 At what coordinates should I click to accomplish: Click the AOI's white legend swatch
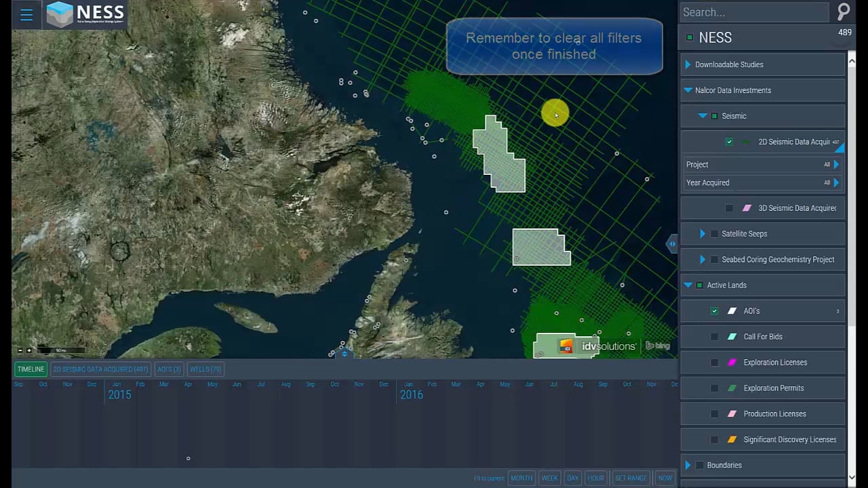(732, 311)
